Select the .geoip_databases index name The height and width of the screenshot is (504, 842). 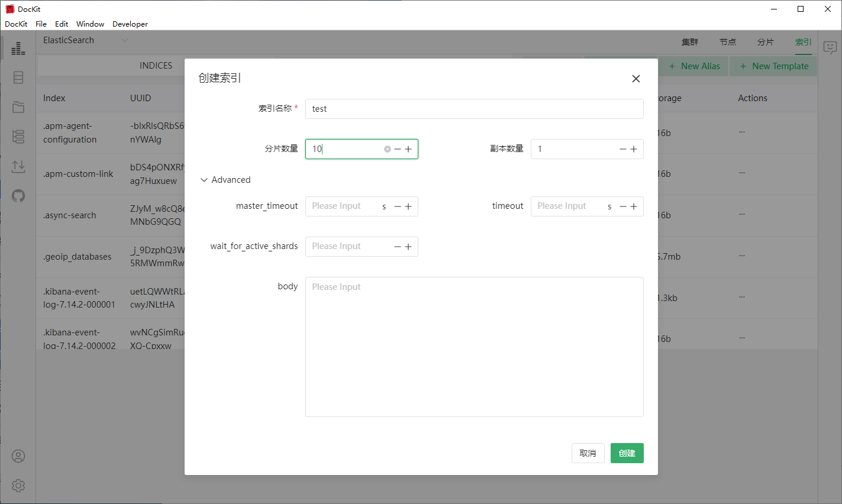pyautogui.click(x=77, y=257)
